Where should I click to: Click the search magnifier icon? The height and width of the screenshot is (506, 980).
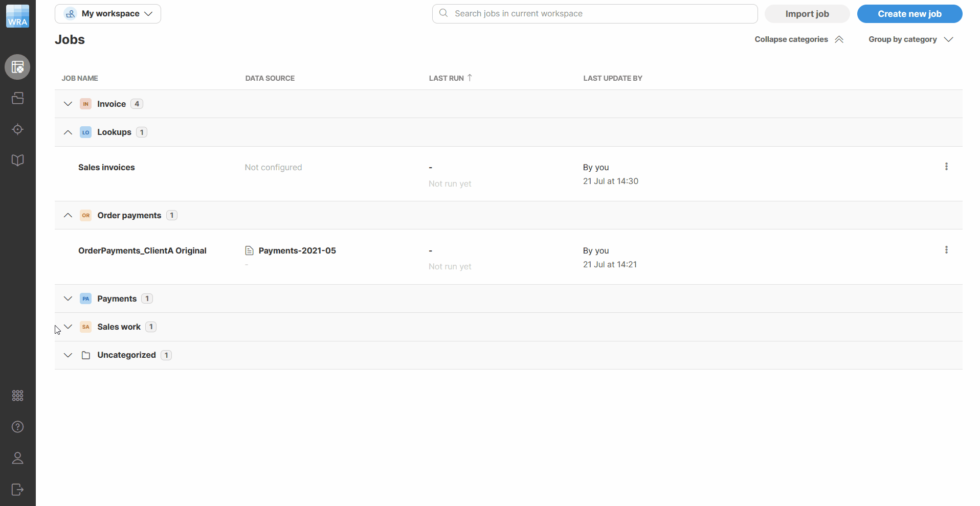(443, 13)
